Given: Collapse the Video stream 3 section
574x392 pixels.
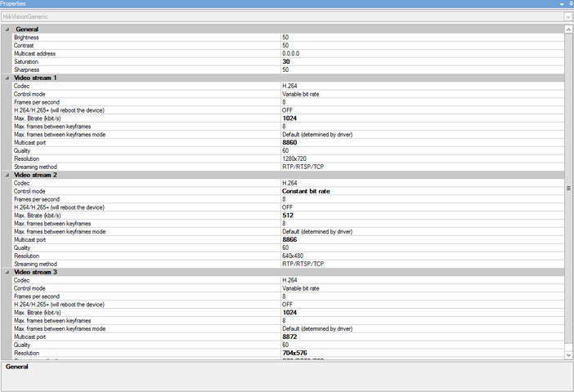Looking at the screenshot, I should point(7,272).
